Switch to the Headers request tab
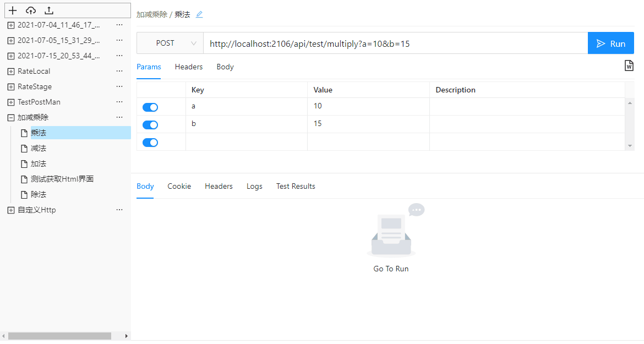 [x=188, y=67]
